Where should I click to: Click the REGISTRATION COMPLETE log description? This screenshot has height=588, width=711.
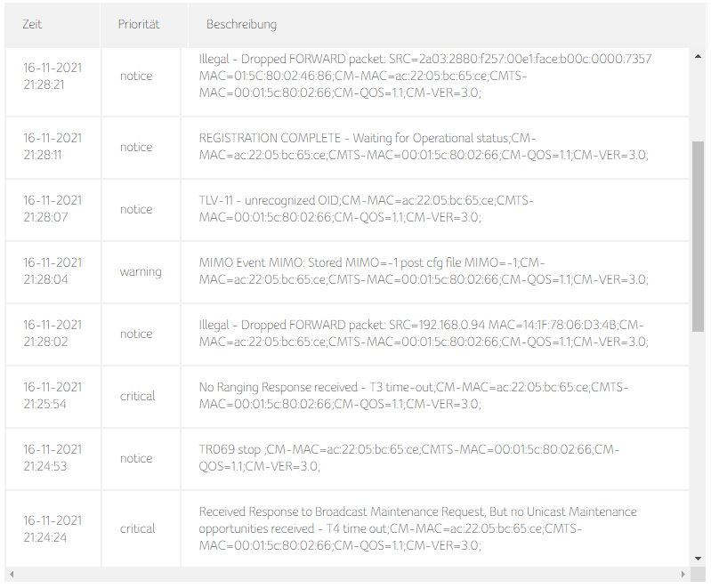click(424, 147)
